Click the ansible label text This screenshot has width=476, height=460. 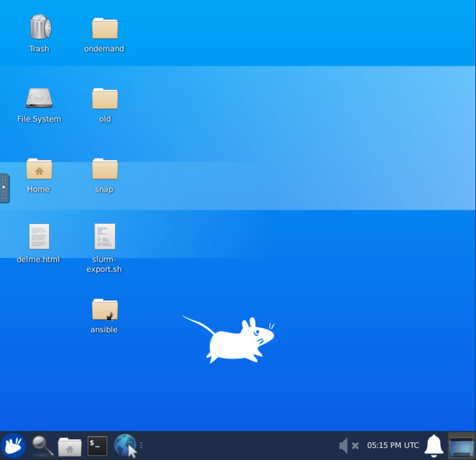pos(104,330)
